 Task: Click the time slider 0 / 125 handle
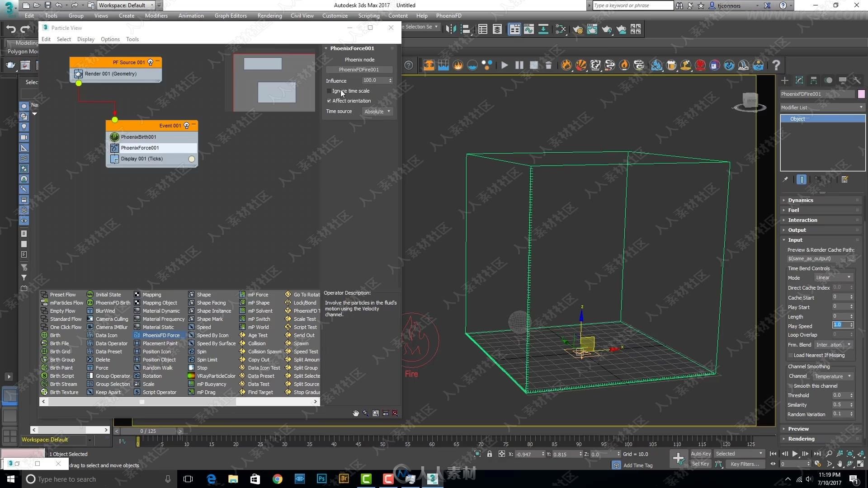(148, 431)
